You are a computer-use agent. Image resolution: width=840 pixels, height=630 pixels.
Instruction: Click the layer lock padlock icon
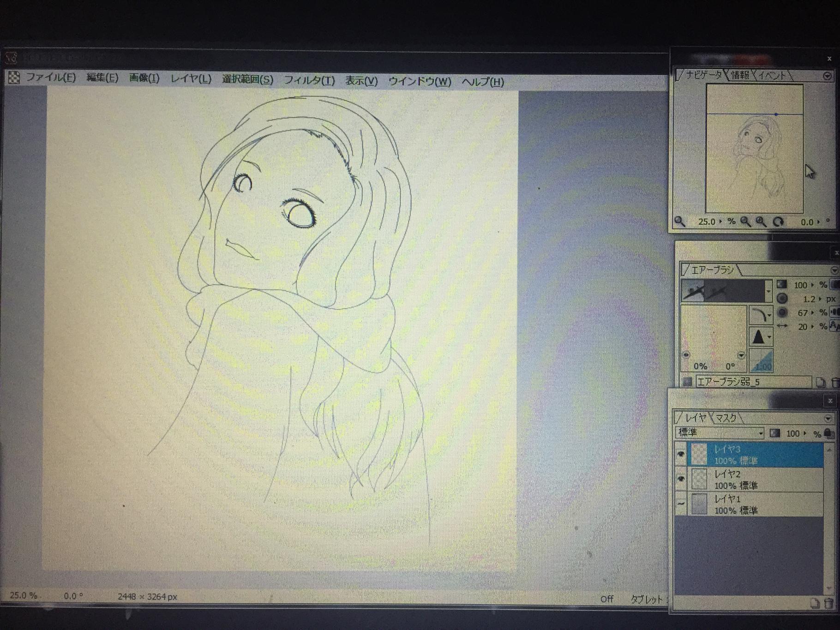tap(828, 433)
